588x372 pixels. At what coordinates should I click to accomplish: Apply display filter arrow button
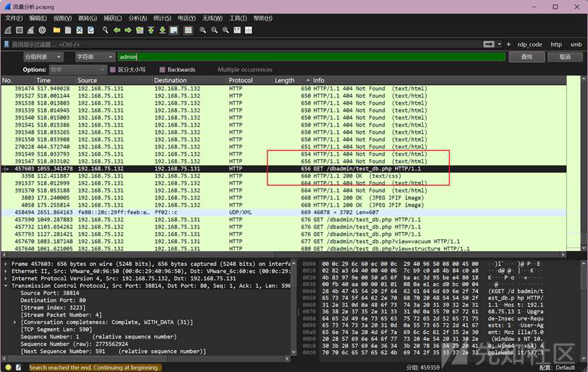489,45
